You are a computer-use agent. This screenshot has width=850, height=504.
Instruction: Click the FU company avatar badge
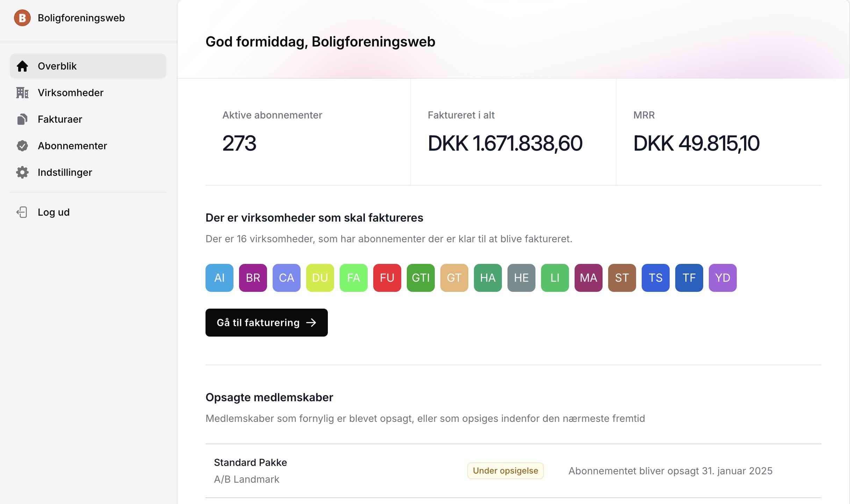(387, 277)
